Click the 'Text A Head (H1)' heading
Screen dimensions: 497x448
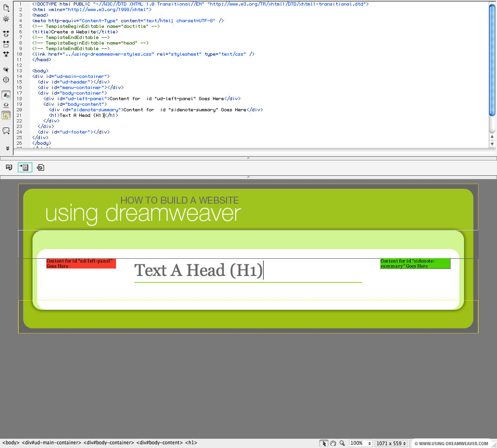pyautogui.click(x=199, y=270)
